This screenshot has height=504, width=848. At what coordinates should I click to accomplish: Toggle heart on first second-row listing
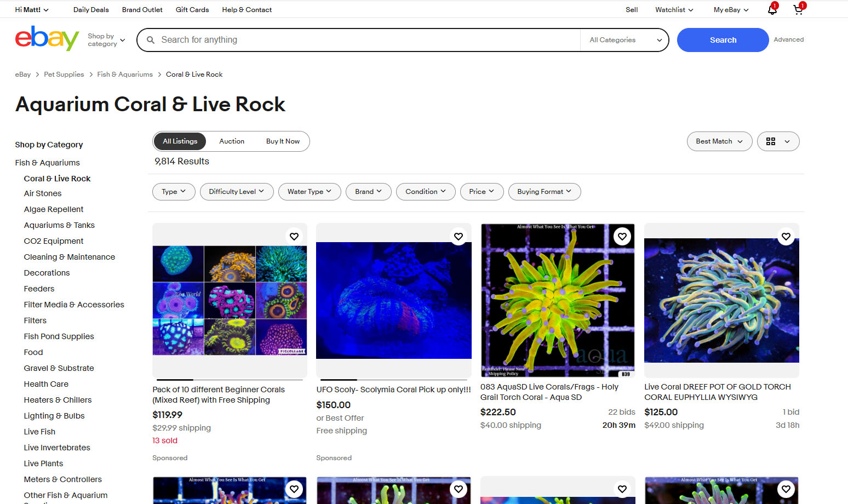(294, 489)
